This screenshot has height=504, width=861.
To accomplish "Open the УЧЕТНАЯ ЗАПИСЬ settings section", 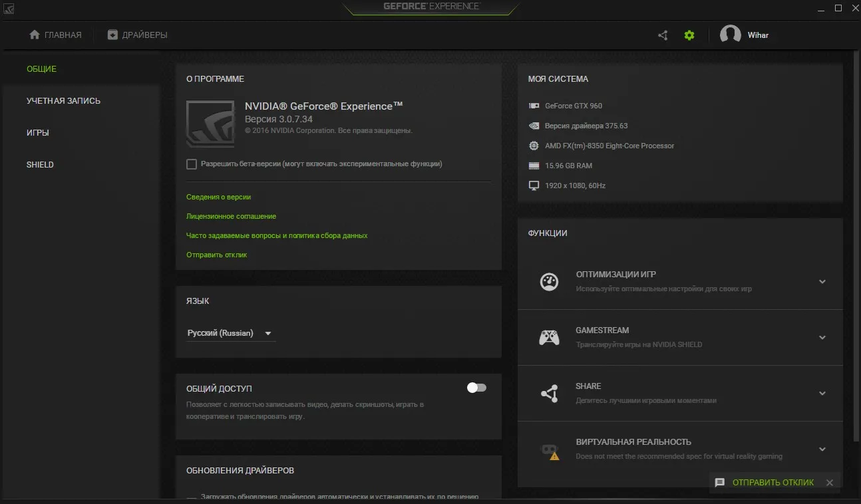I will pos(63,101).
